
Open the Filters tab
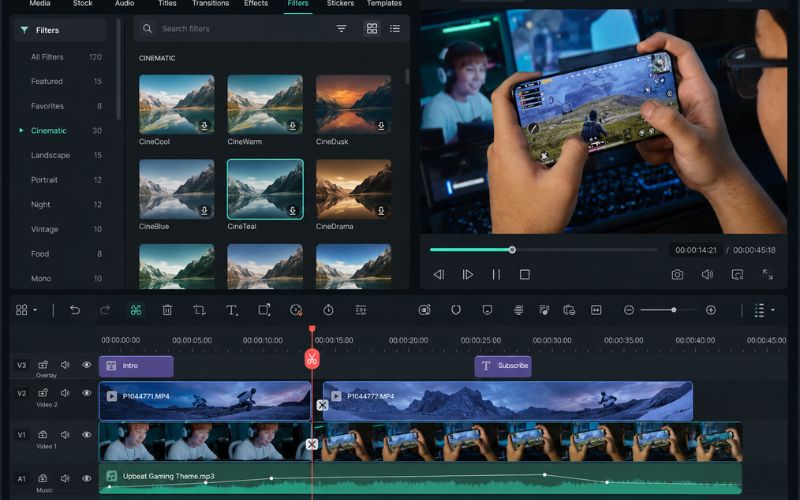pyautogui.click(x=298, y=4)
